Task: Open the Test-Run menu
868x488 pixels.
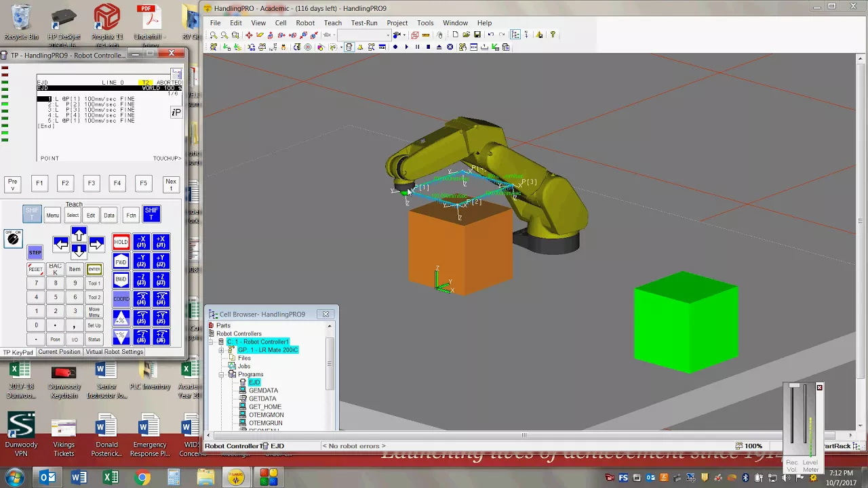Action: [x=364, y=22]
